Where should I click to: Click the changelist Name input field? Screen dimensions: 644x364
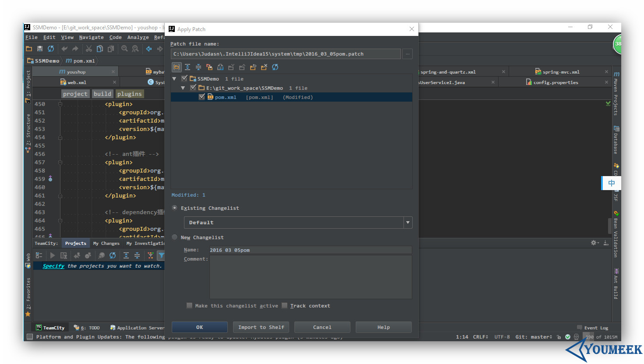(x=311, y=250)
